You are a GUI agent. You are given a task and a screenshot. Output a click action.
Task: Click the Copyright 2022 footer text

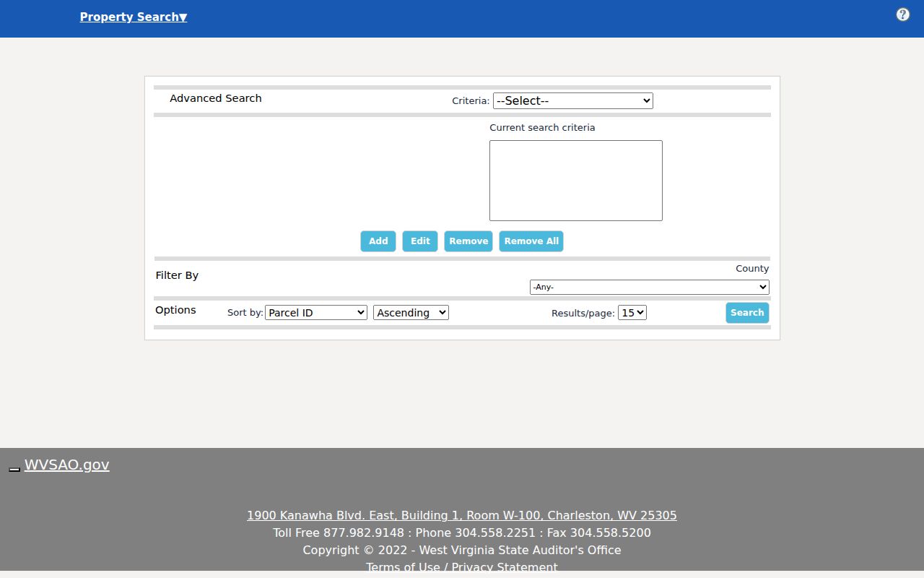coord(462,550)
